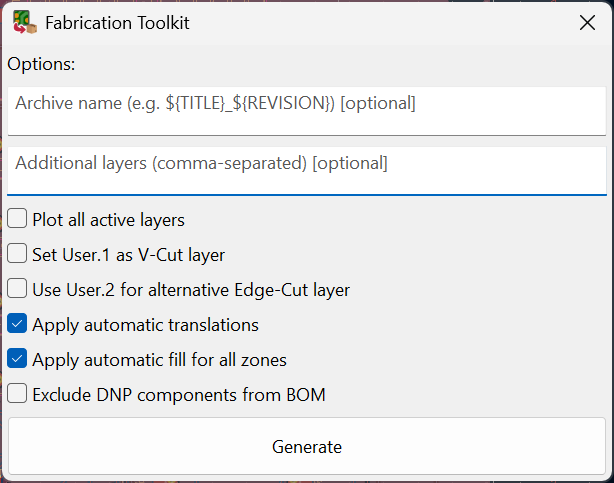This screenshot has height=483, width=614.
Task: Click the "Exclude DNP components from BOM" label text
Action: [178, 394]
